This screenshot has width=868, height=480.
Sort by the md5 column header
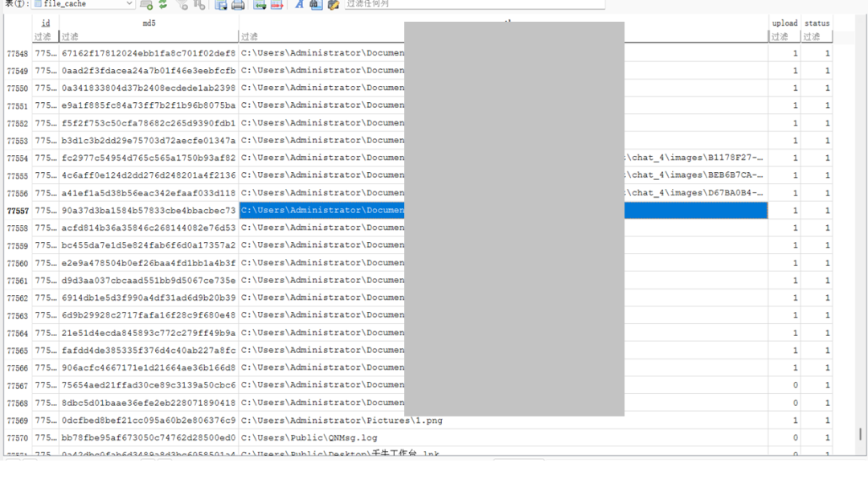(x=149, y=23)
